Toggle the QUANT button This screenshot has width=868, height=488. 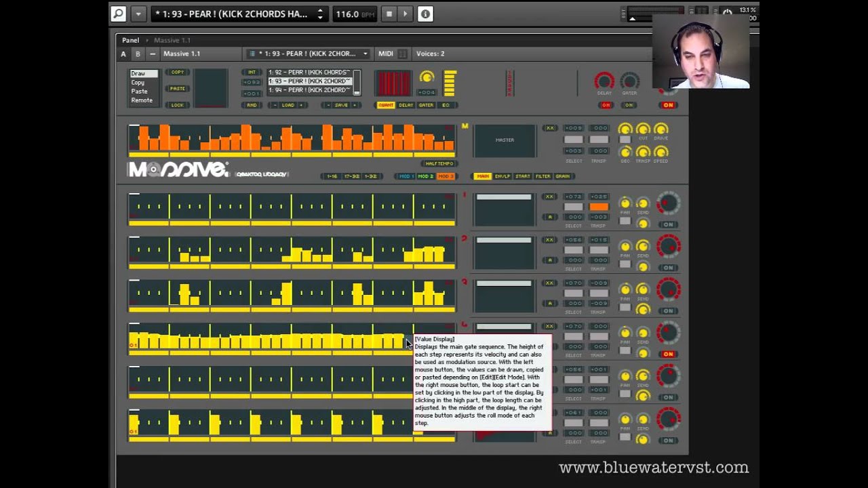pos(386,105)
